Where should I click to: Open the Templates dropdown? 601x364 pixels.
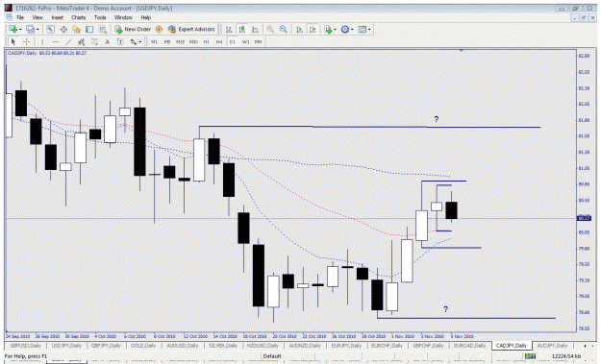(x=363, y=29)
